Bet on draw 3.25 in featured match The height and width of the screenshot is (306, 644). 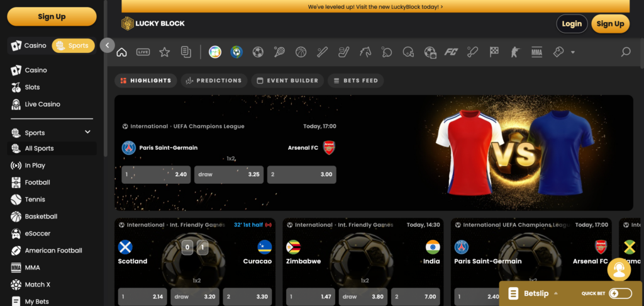[x=229, y=174]
